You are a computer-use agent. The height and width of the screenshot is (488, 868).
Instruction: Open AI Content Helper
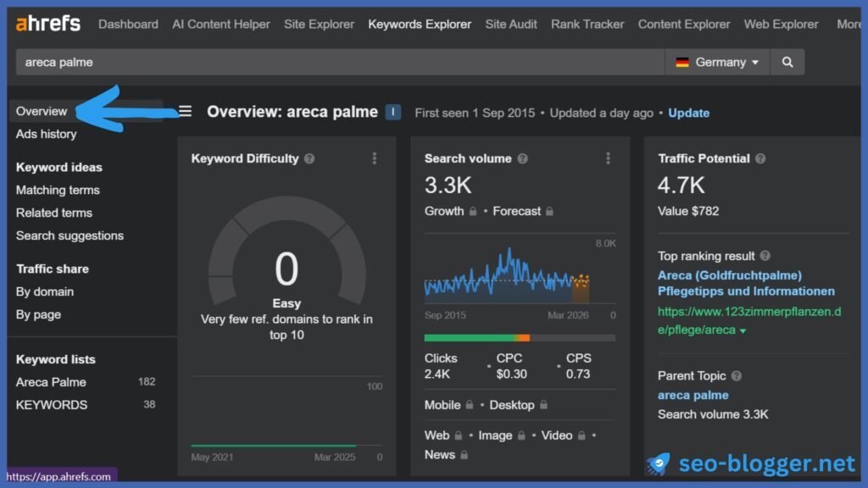221,25
